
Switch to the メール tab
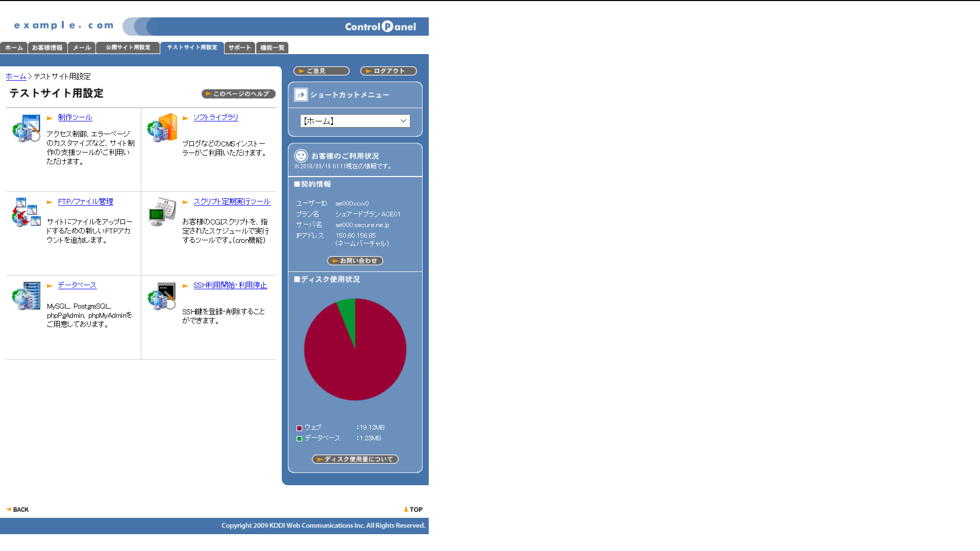(82, 47)
